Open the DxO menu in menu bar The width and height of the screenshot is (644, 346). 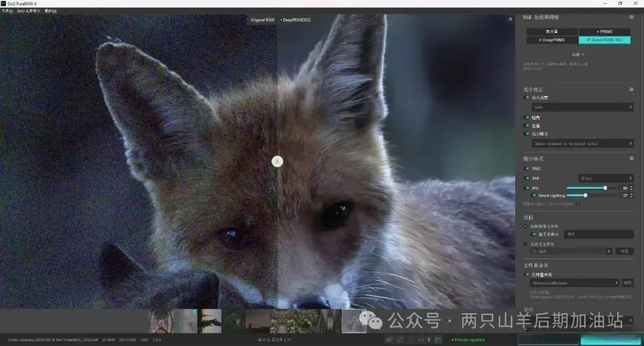[x=29, y=11]
